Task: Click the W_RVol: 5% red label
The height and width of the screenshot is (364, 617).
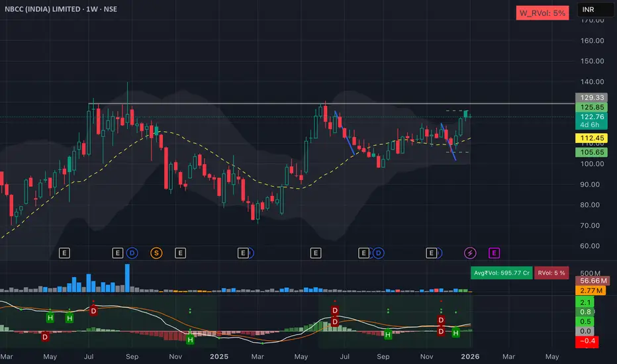Action: click(x=542, y=13)
